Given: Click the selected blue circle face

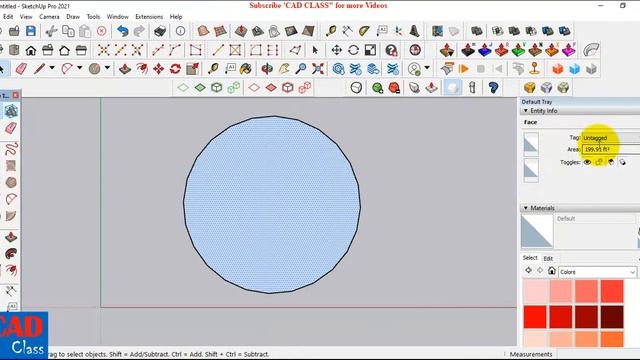Looking at the screenshot, I should point(272,204).
